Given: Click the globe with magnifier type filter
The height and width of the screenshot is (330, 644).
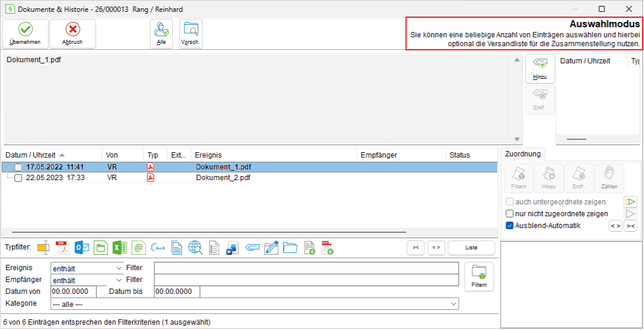Looking at the screenshot, I should [x=195, y=248].
